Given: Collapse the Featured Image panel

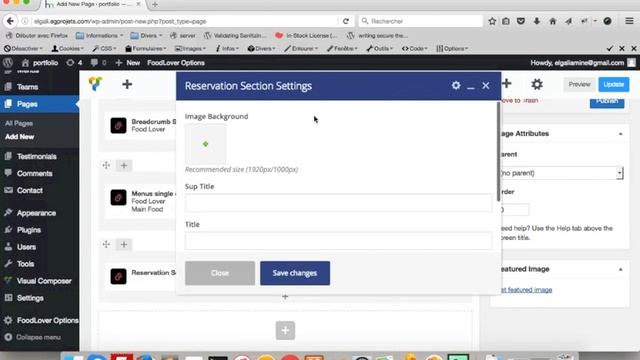Looking at the screenshot, I should tap(620, 269).
